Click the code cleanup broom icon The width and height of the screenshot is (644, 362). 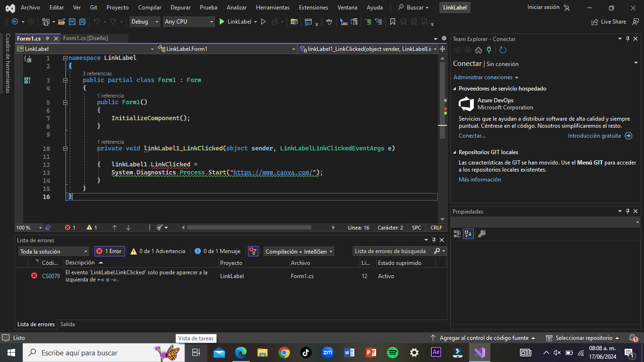[160, 228]
